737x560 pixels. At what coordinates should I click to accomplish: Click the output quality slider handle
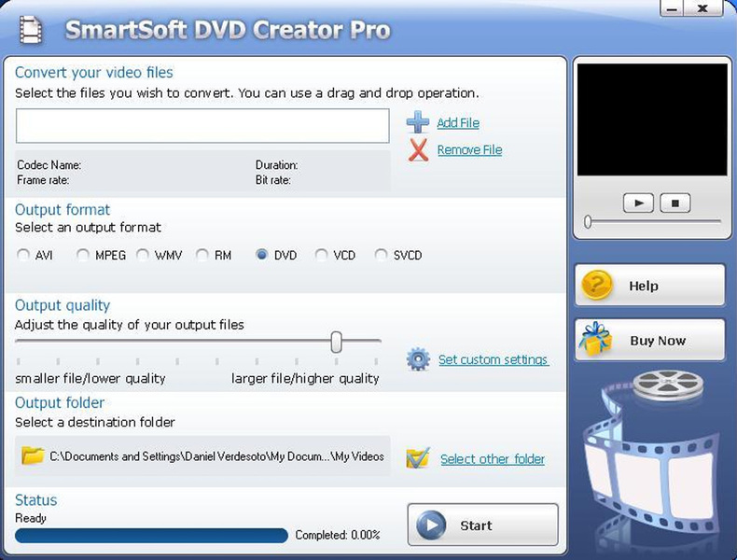(x=336, y=342)
